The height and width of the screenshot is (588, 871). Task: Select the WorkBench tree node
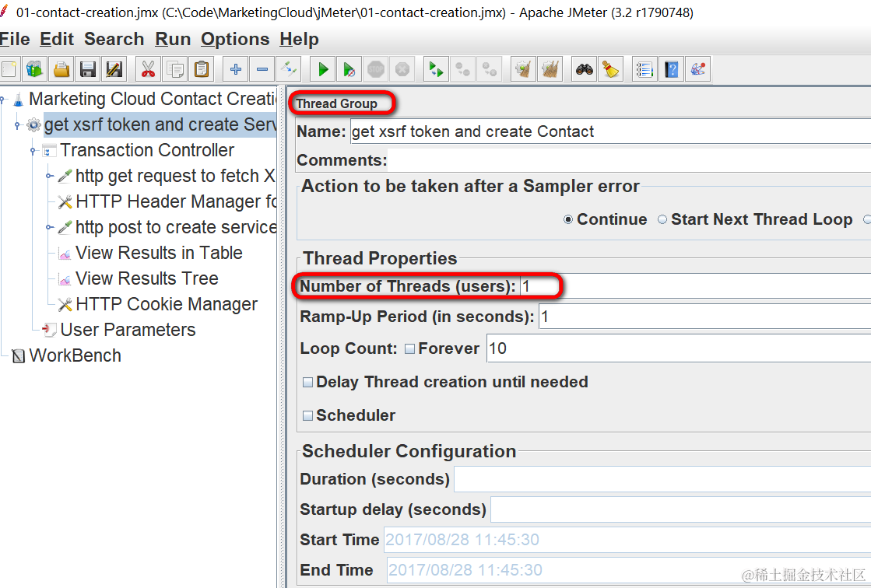click(75, 355)
